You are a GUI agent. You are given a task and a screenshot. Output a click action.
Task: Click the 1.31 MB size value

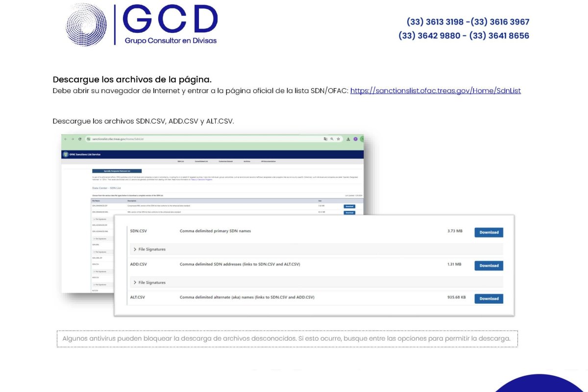[x=454, y=264]
